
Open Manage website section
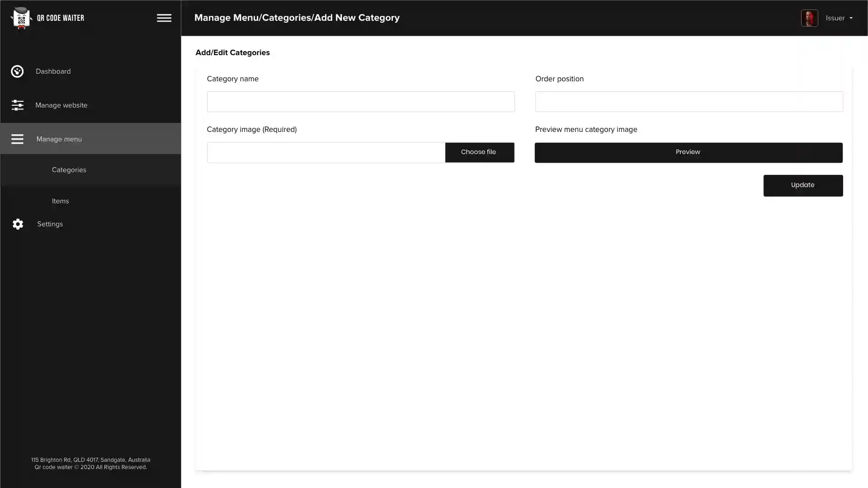(x=61, y=105)
